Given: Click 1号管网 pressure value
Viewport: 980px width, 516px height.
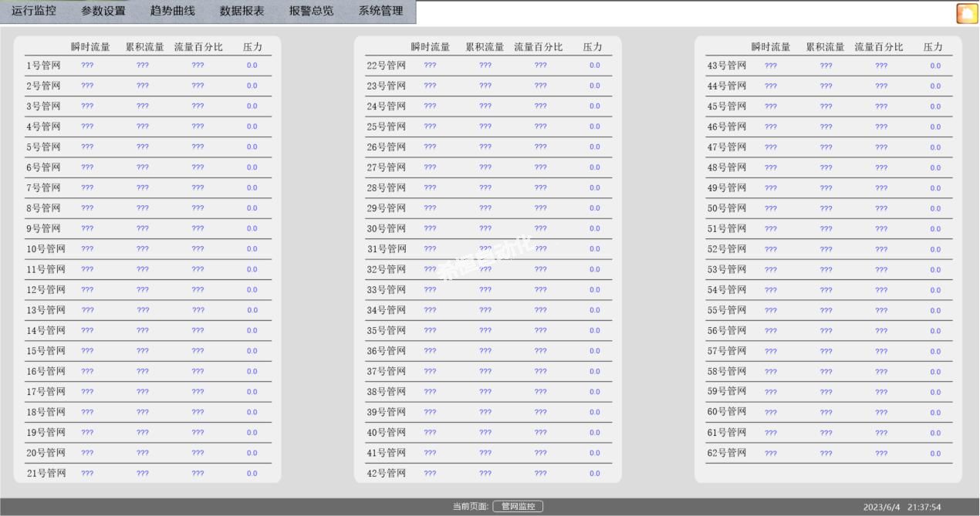Looking at the screenshot, I should coord(252,66).
